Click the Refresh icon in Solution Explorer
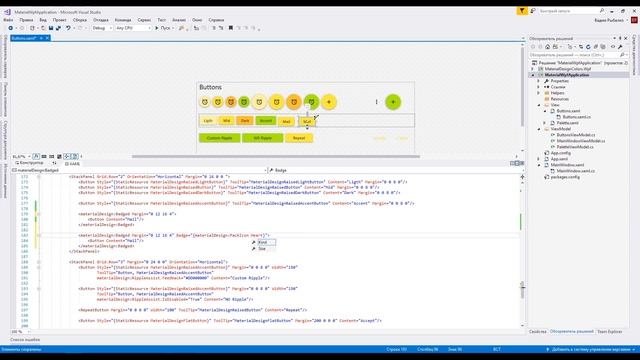 (x=588, y=47)
